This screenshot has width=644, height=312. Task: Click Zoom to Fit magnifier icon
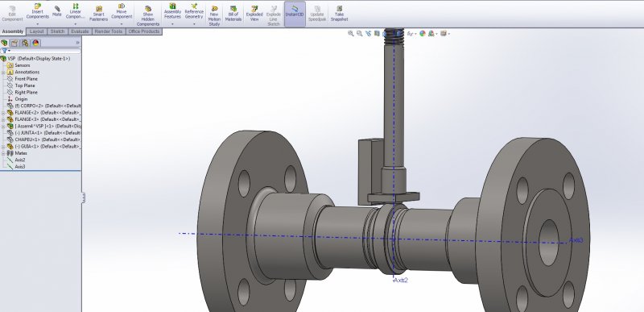pyautogui.click(x=350, y=34)
